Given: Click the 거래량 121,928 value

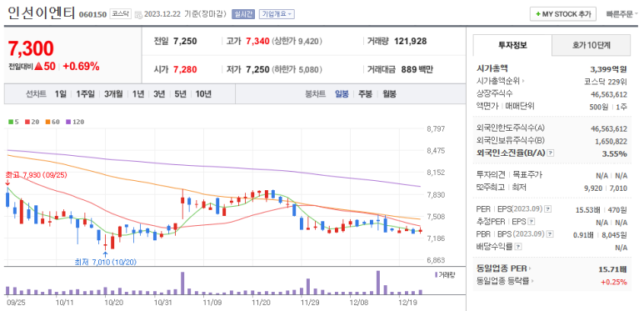Looking at the screenshot, I should (x=410, y=41).
